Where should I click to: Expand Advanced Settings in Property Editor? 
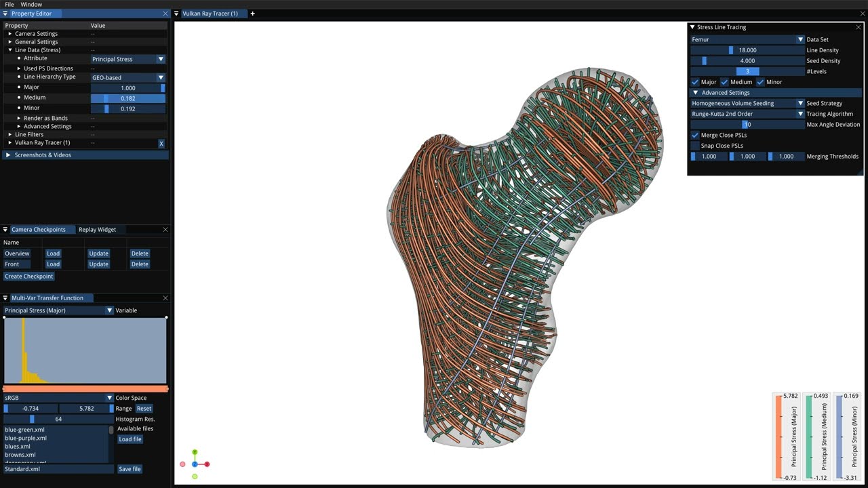pyautogui.click(x=19, y=127)
